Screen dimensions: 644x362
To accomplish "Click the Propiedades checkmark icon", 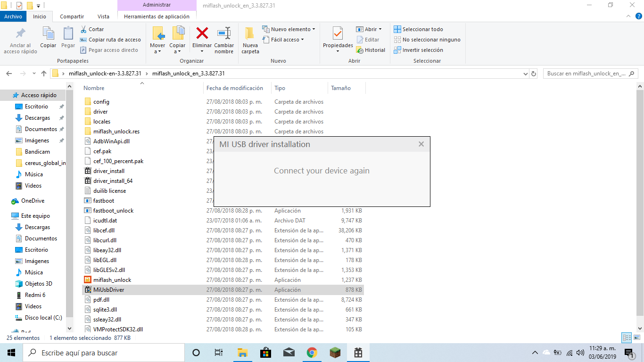I will (338, 33).
